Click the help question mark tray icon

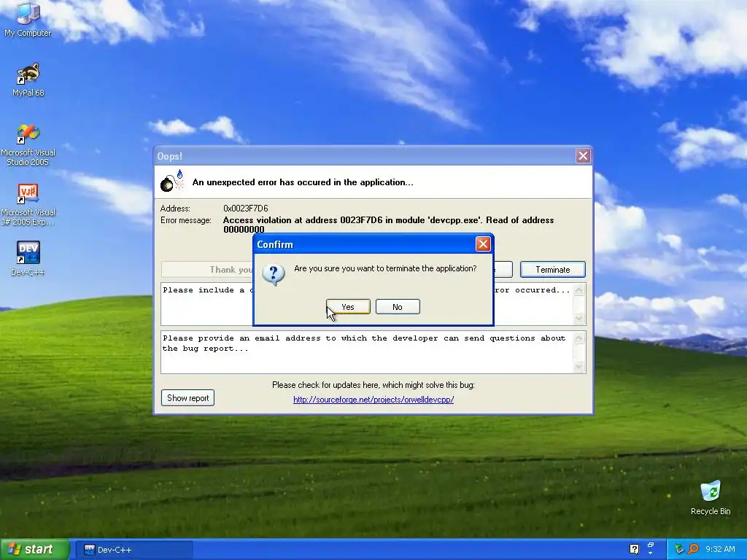coord(634,550)
